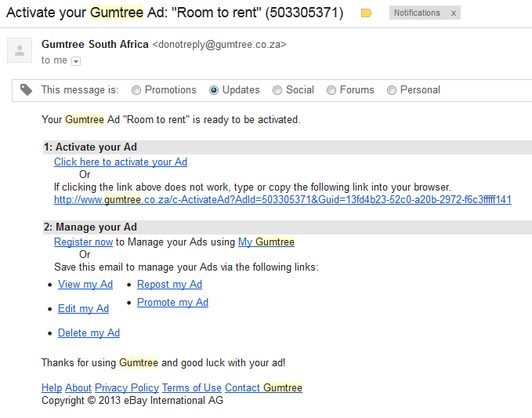
Task: Select the Forums radio button
Action: 331,90
